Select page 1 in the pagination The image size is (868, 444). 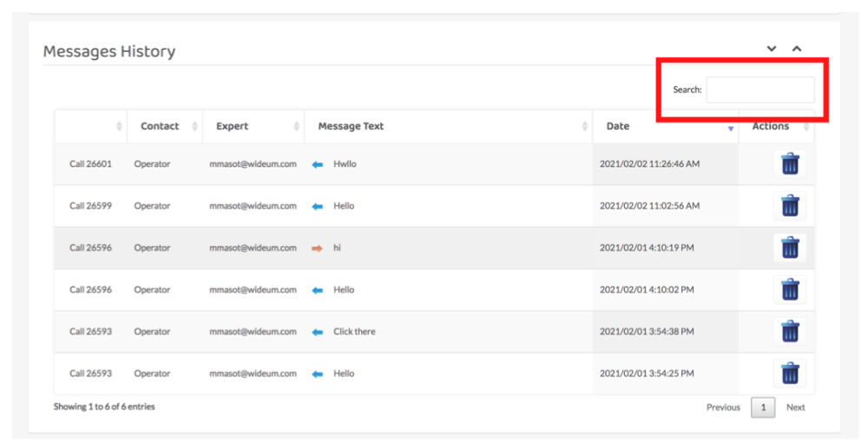763,408
